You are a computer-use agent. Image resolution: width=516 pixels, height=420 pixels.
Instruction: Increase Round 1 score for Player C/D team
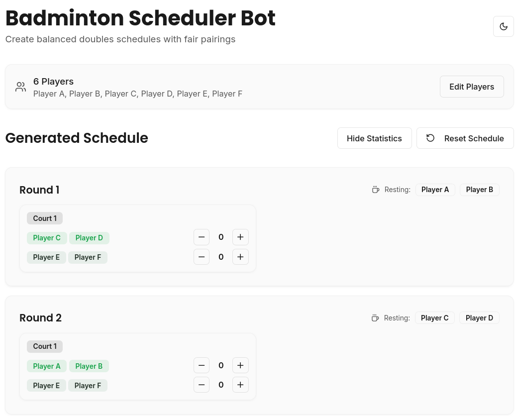coord(240,237)
